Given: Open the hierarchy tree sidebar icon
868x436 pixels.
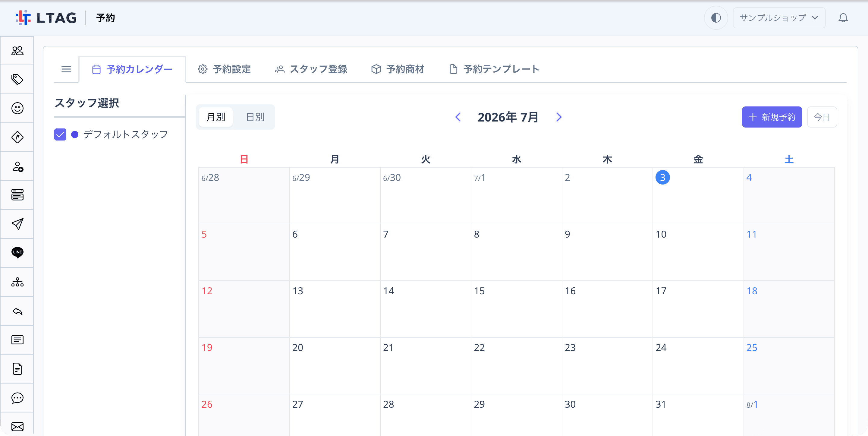Looking at the screenshot, I should click(17, 282).
